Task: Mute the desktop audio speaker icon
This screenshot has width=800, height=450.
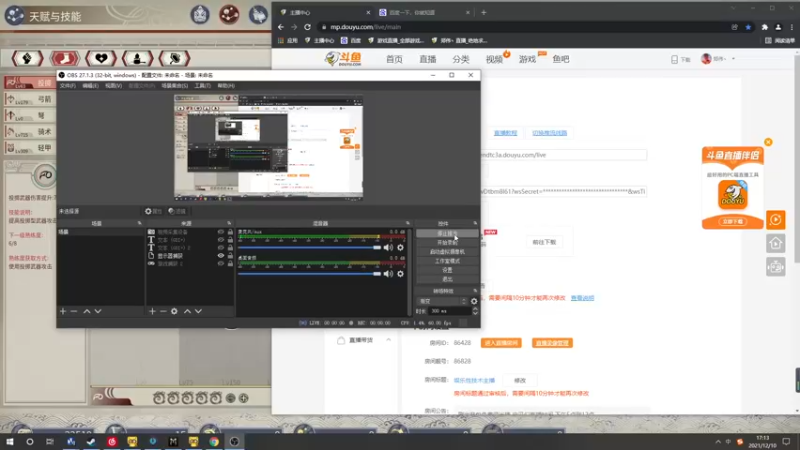Action: (388, 274)
